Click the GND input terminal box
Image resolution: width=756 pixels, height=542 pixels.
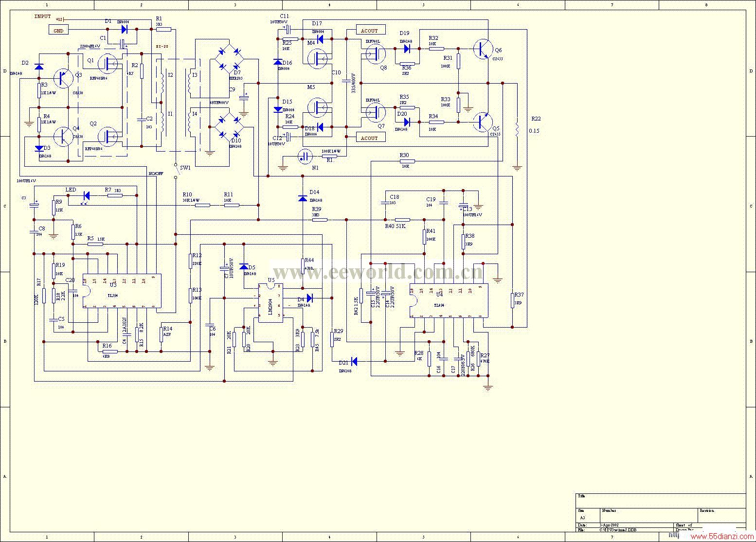pyautogui.click(x=58, y=31)
